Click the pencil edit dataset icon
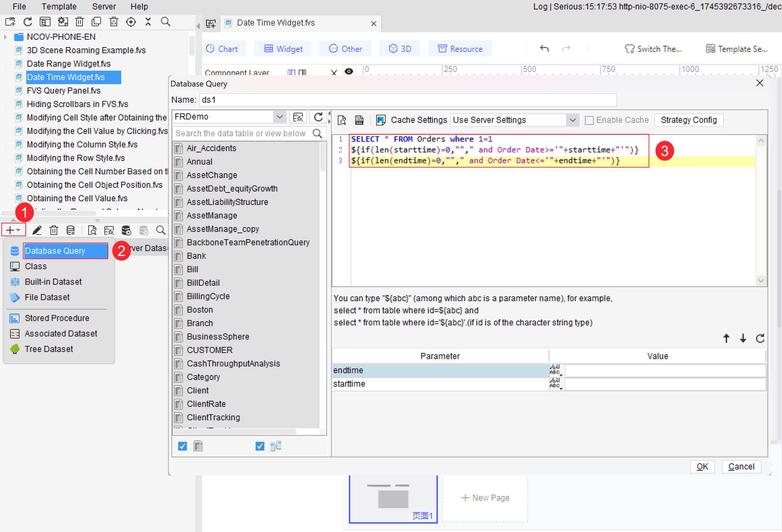The width and height of the screenshot is (782, 532). [37, 230]
